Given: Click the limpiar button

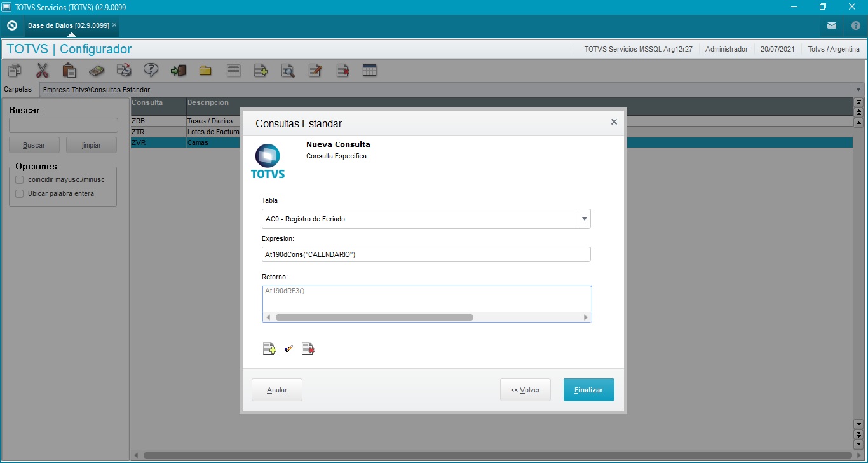Looking at the screenshot, I should [92, 145].
